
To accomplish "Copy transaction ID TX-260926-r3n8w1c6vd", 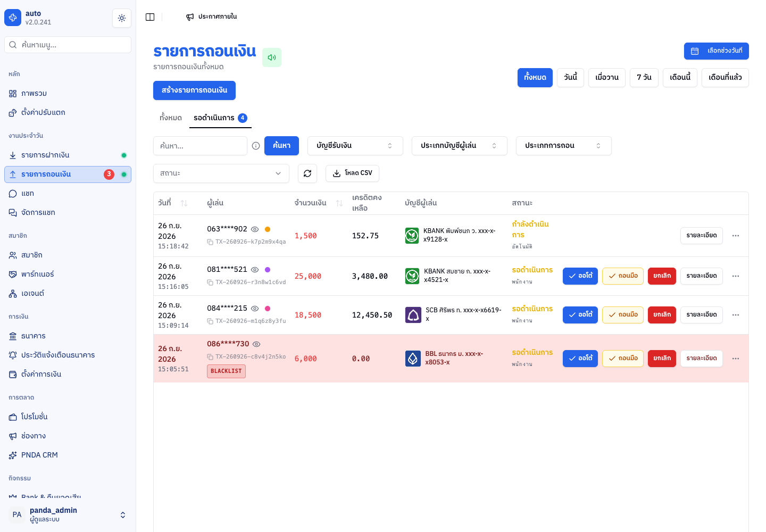I will [210, 282].
